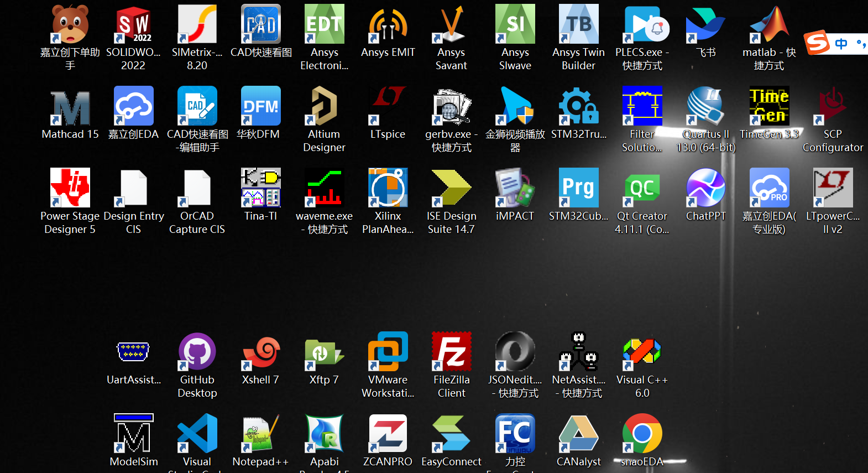Launch Power Stage Designer 5
The height and width of the screenshot is (473, 868).
[x=70, y=188]
